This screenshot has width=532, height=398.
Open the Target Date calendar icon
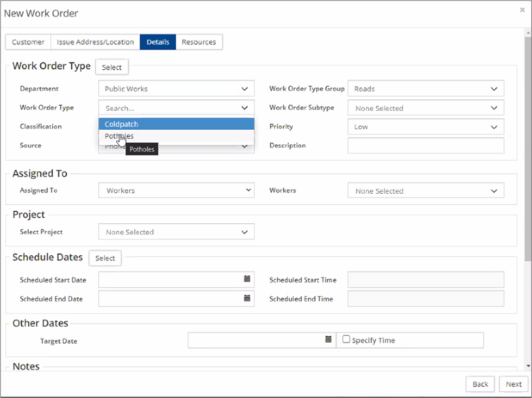pyautogui.click(x=328, y=340)
